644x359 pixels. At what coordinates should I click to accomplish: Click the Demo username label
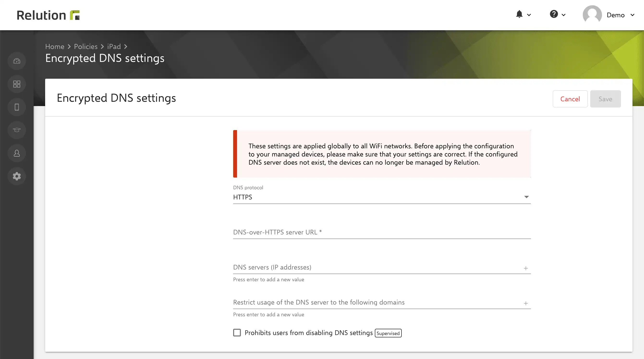pyautogui.click(x=615, y=15)
